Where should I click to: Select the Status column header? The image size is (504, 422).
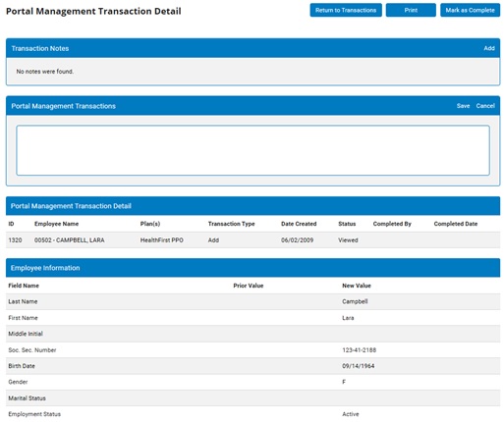pos(347,224)
